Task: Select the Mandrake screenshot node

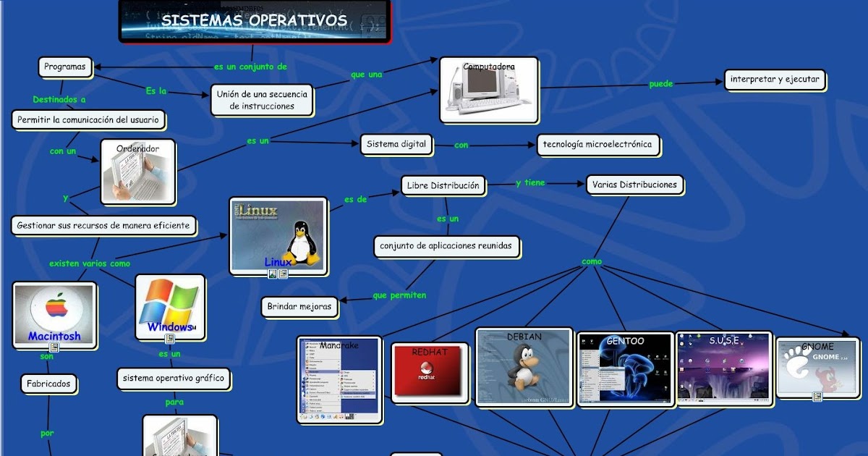Action: 339,379
